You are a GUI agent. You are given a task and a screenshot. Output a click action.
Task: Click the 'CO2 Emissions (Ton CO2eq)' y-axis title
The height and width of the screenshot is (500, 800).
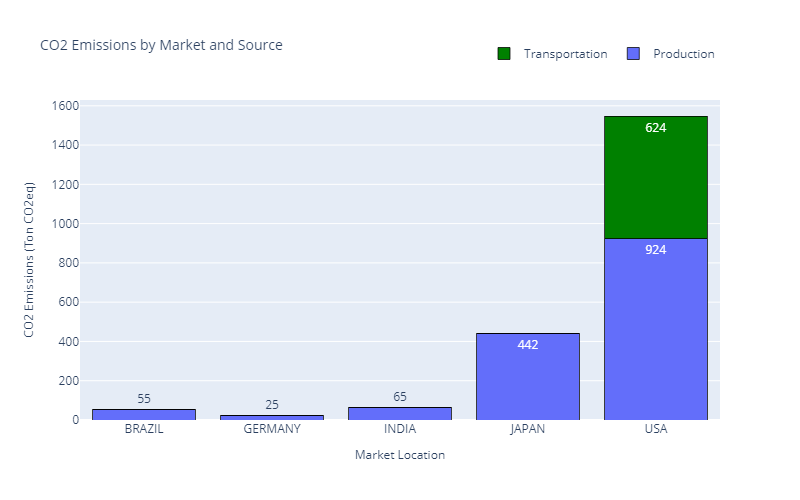point(30,260)
